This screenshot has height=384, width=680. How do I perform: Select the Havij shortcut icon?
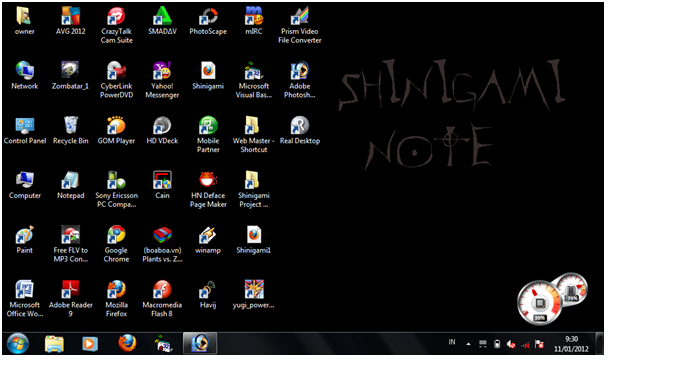[208, 295]
